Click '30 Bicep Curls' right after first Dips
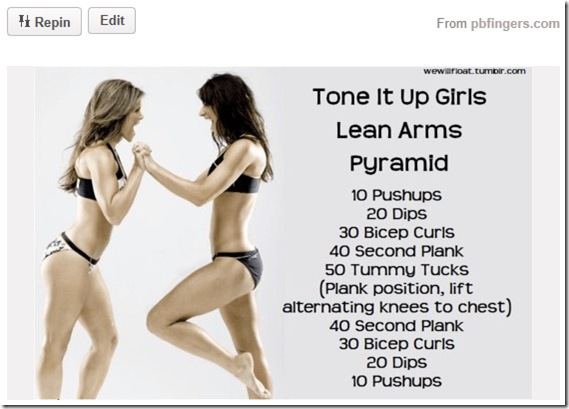Image resolution: width=569 pixels, height=409 pixels. click(x=397, y=233)
